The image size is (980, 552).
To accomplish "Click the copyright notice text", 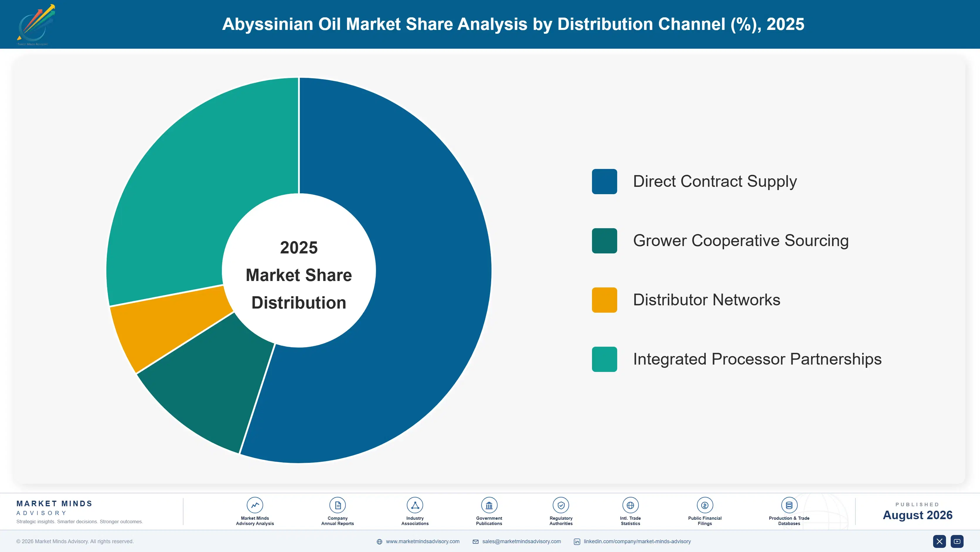I will pos(75,541).
